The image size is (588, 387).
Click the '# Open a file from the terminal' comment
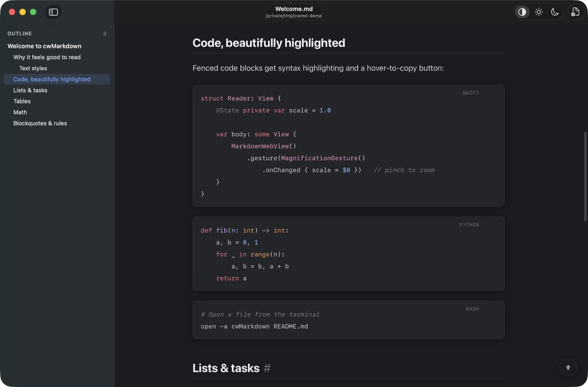click(x=260, y=315)
